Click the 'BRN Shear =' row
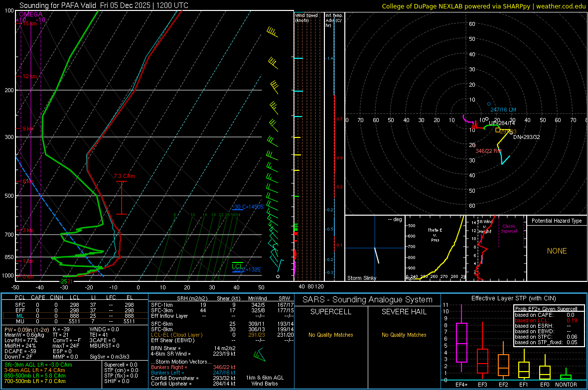 point(193,348)
